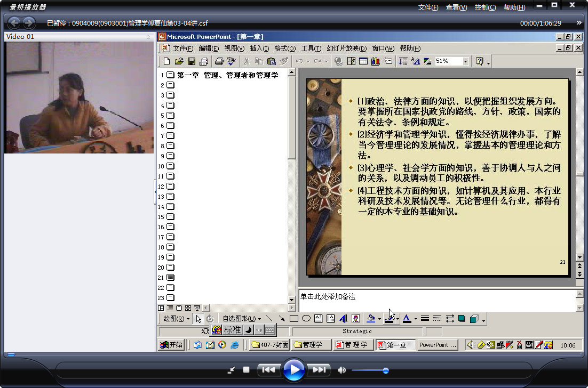Select the Oval shape tool
The height and width of the screenshot is (388, 588).
coord(306,319)
